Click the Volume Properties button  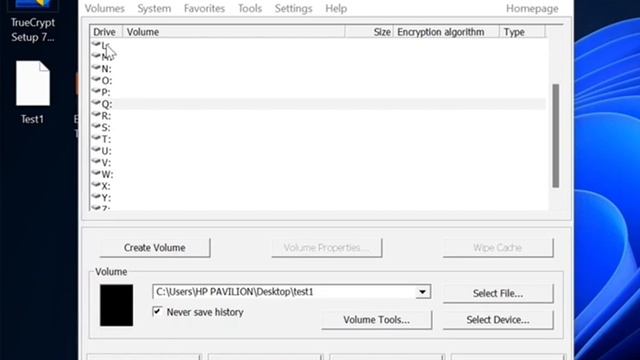pos(327,248)
